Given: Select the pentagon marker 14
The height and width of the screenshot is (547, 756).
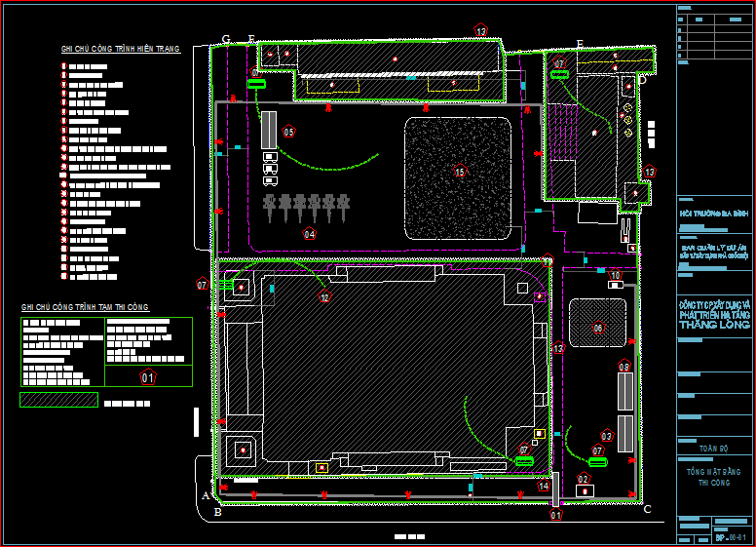Looking at the screenshot, I should (x=545, y=486).
